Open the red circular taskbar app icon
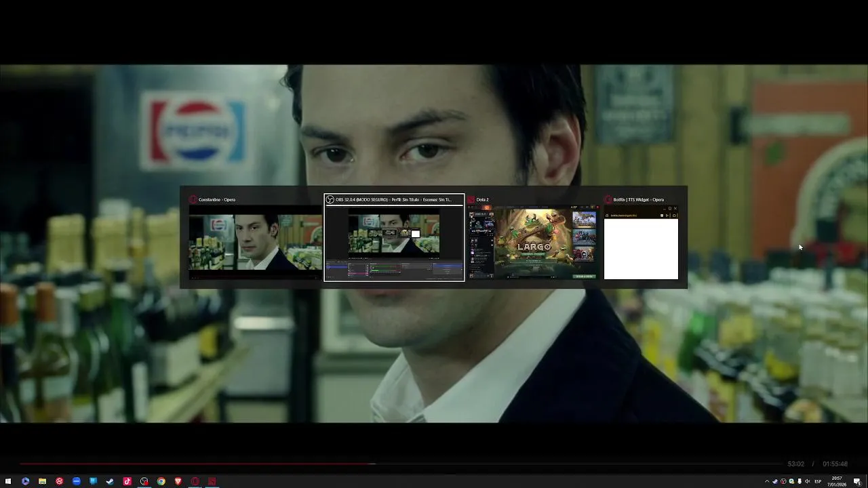This screenshot has width=868, height=488. pyautogui.click(x=59, y=481)
